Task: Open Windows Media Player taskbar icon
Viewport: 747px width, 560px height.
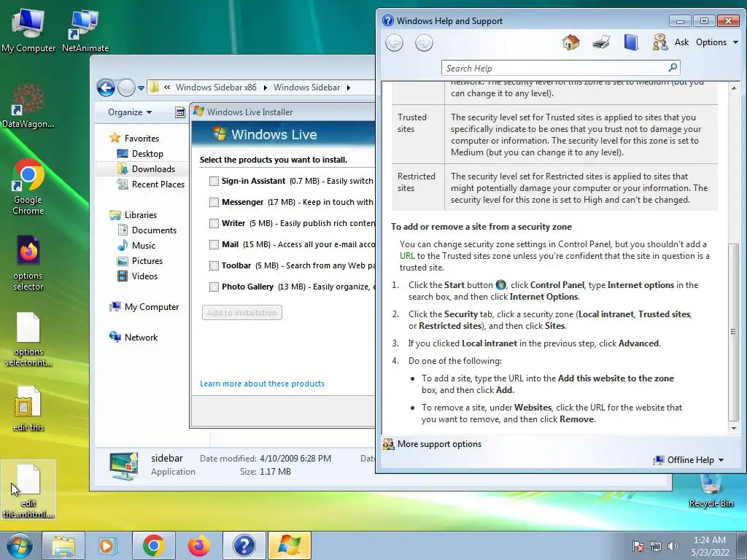Action: point(108,545)
